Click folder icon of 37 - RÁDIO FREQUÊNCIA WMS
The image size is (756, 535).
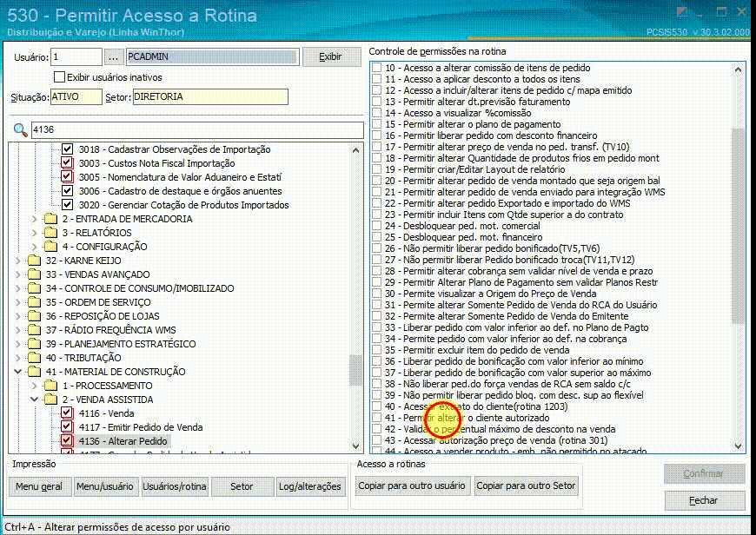point(34,330)
